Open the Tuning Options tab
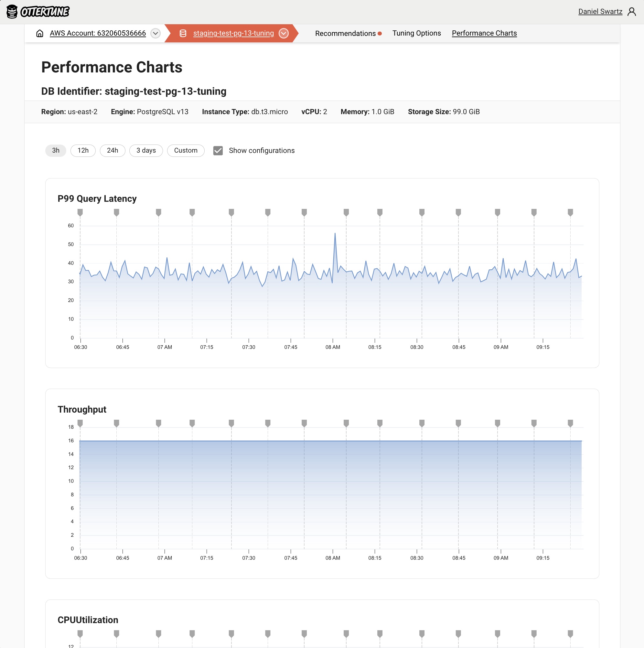Image resolution: width=644 pixels, height=648 pixels. (x=417, y=33)
